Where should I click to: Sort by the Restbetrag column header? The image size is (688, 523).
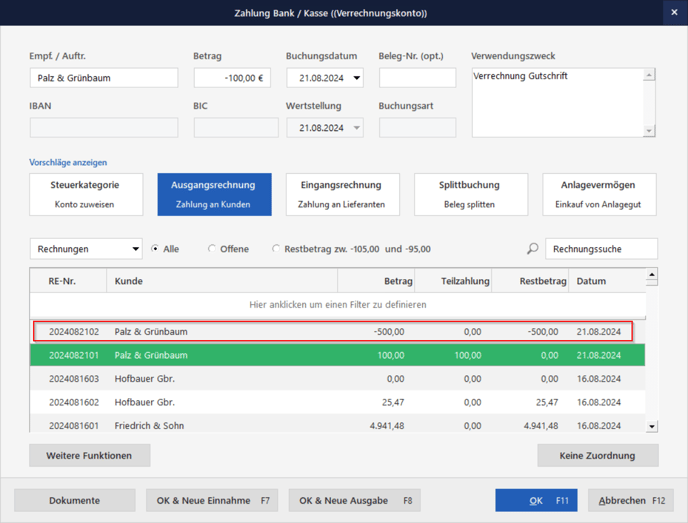(x=530, y=281)
